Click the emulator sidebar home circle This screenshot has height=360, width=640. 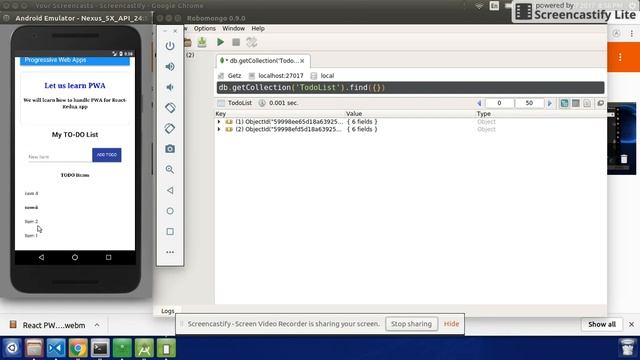170,211
